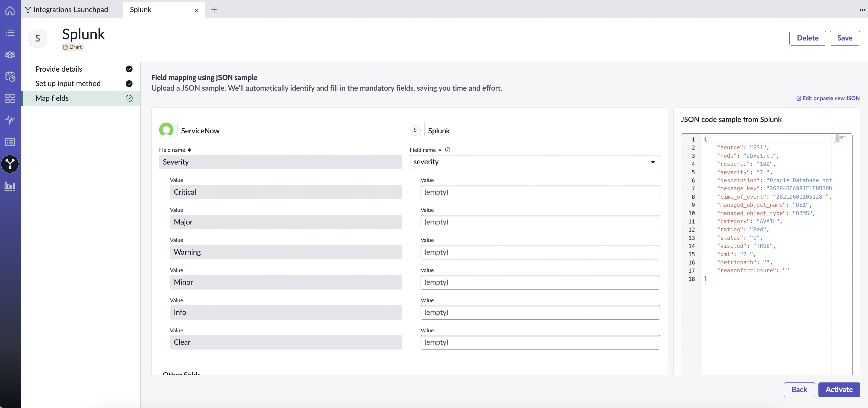Click the "managed_object_type": "DBMS" JSON line
Screen dimensions: 868x408
[766, 213]
